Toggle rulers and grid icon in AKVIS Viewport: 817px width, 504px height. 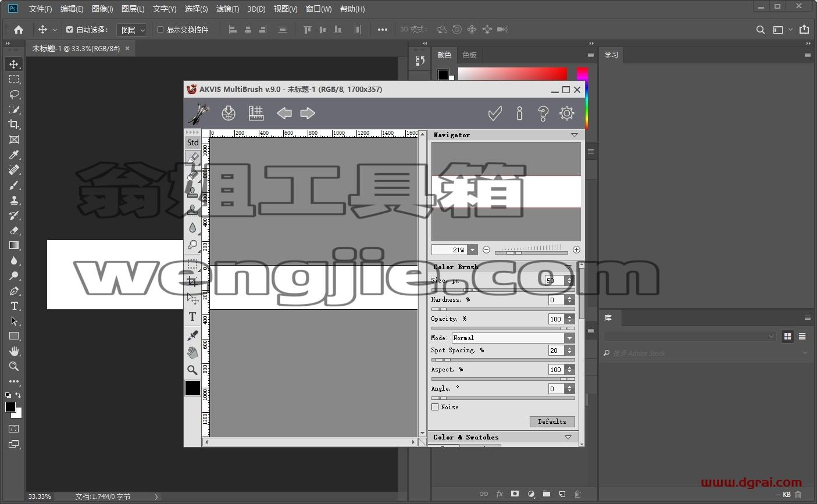pos(256,113)
